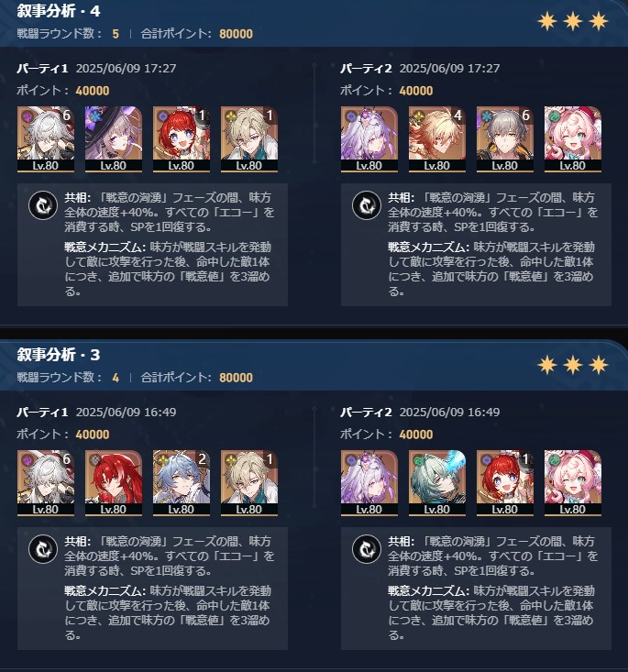The image size is (628, 672).
Task: Click the three-star rating of 叙事分析・4
Action: [573, 21]
